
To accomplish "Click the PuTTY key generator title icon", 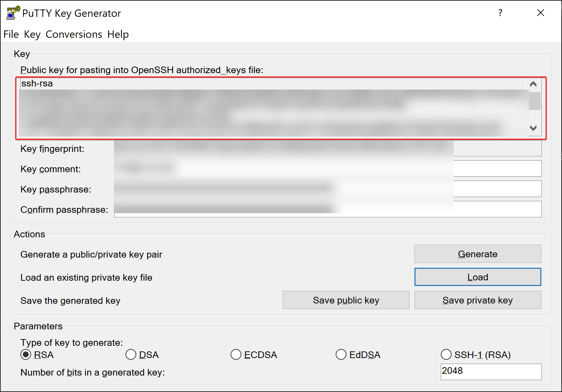I will [13, 13].
